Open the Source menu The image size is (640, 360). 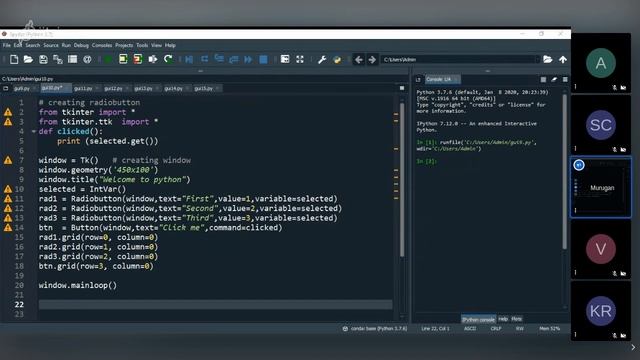point(51,45)
